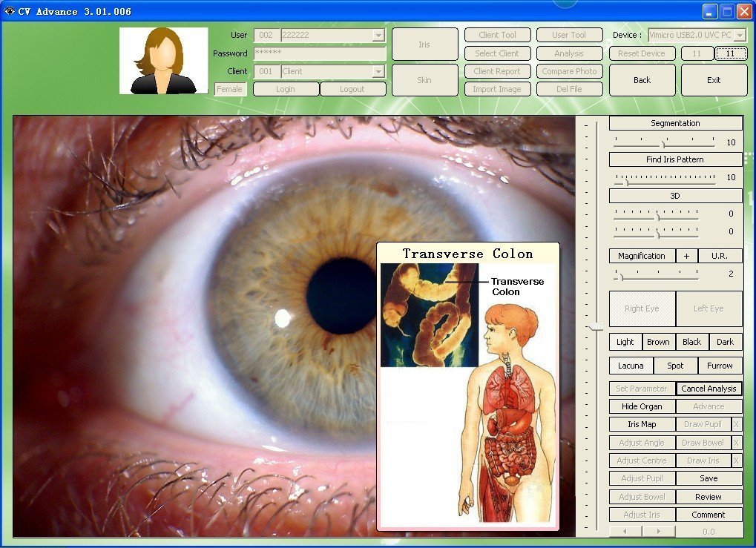Toggle the Female gender setting

click(229, 88)
